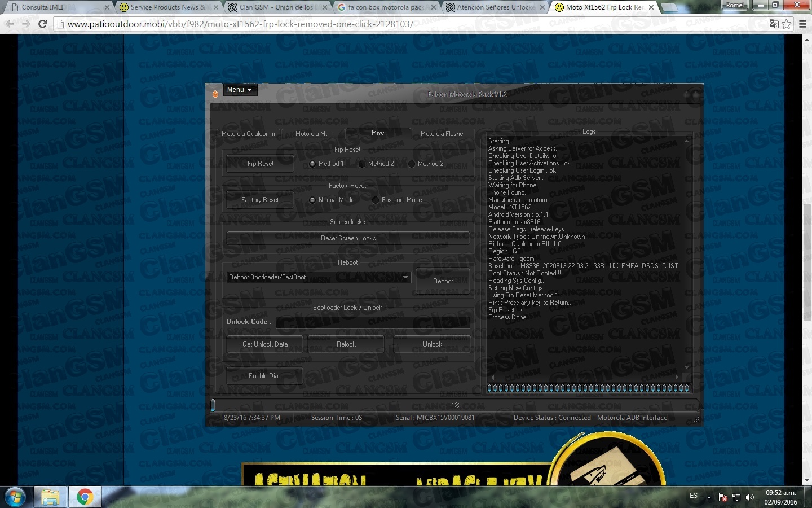812x508 pixels.
Task: Click the Logs panel scroll-down arrow
Action: (687, 367)
